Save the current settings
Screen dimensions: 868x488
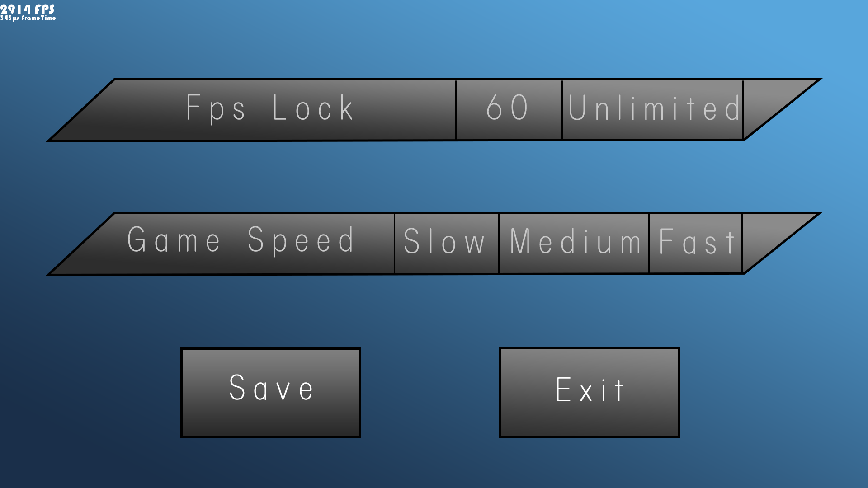coord(271,393)
